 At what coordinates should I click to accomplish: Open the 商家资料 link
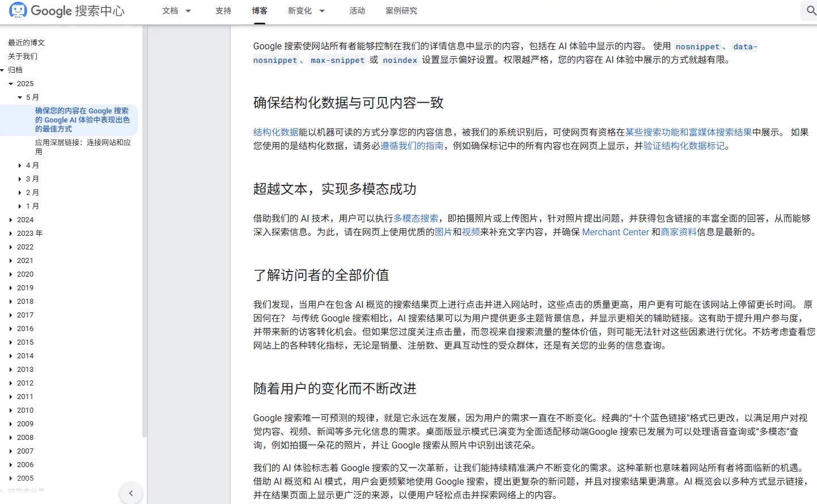point(679,232)
